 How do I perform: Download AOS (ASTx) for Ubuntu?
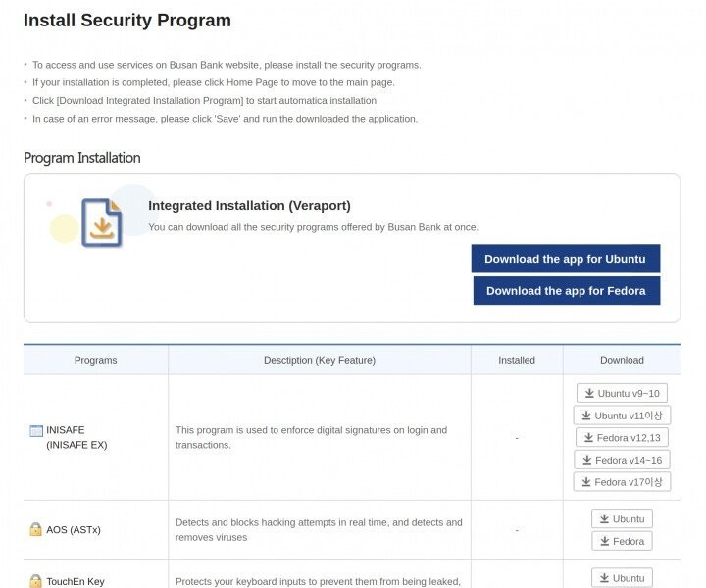[x=622, y=519]
